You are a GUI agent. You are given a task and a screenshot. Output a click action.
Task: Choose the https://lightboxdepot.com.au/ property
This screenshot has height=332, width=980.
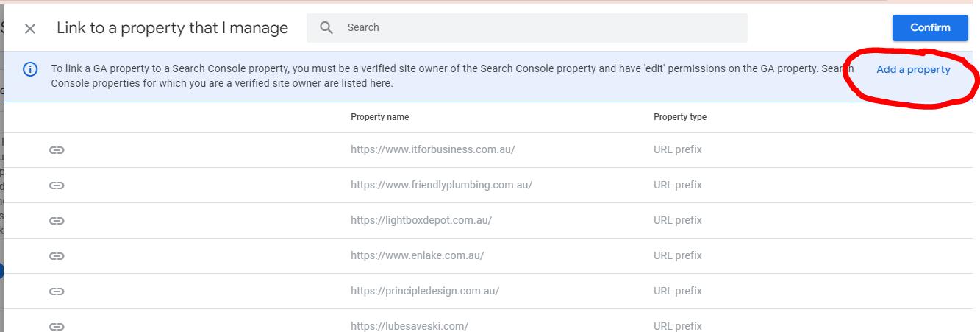(421, 221)
